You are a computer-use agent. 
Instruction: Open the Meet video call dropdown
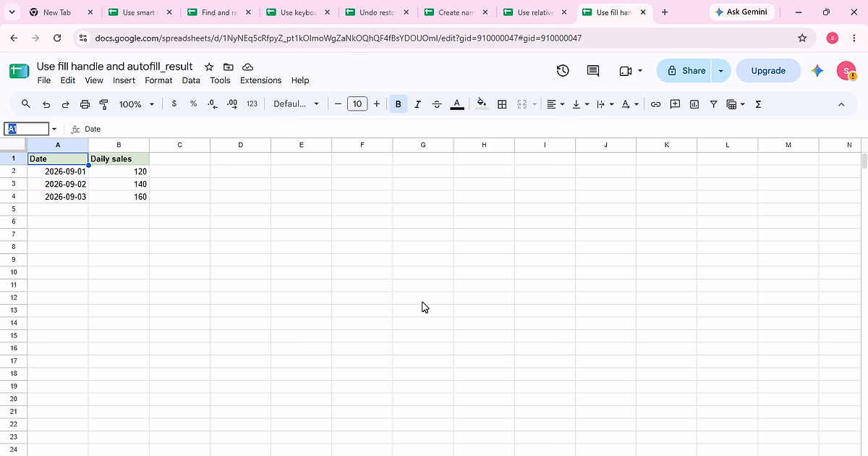point(631,70)
